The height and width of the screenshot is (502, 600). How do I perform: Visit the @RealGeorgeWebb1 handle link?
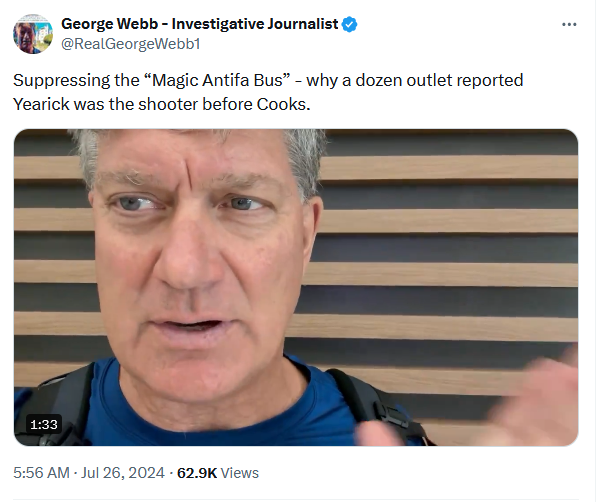pos(130,44)
